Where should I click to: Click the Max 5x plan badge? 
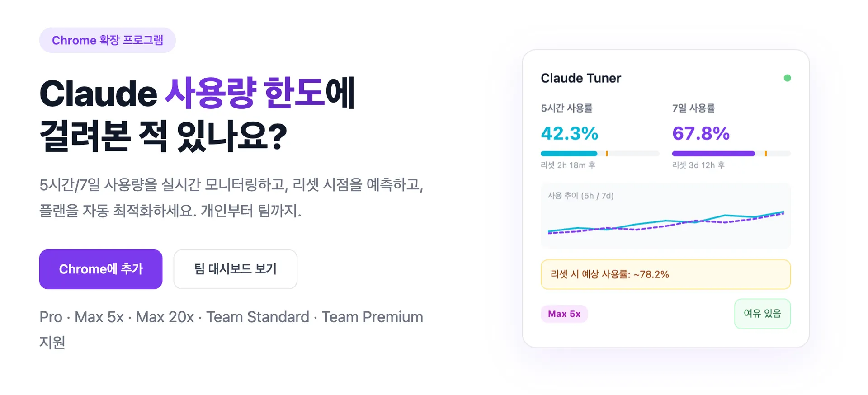[564, 314]
